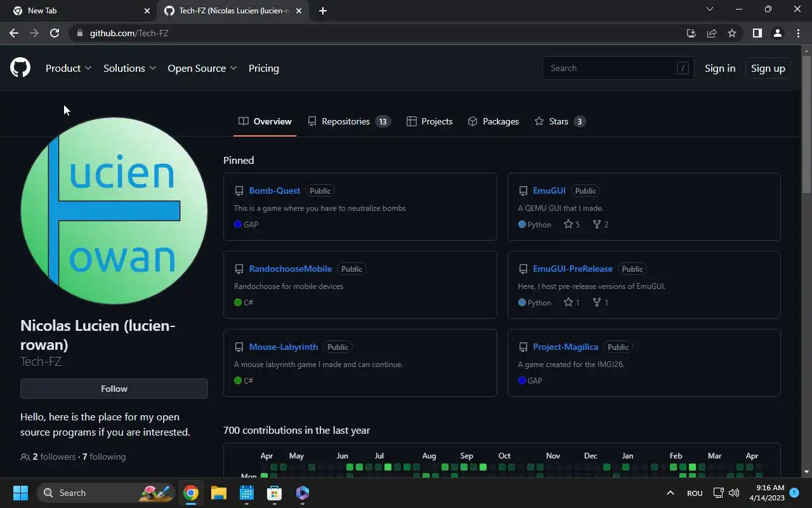
Task: Open the EmuGUI-PreRelease repository
Action: [573, 269]
